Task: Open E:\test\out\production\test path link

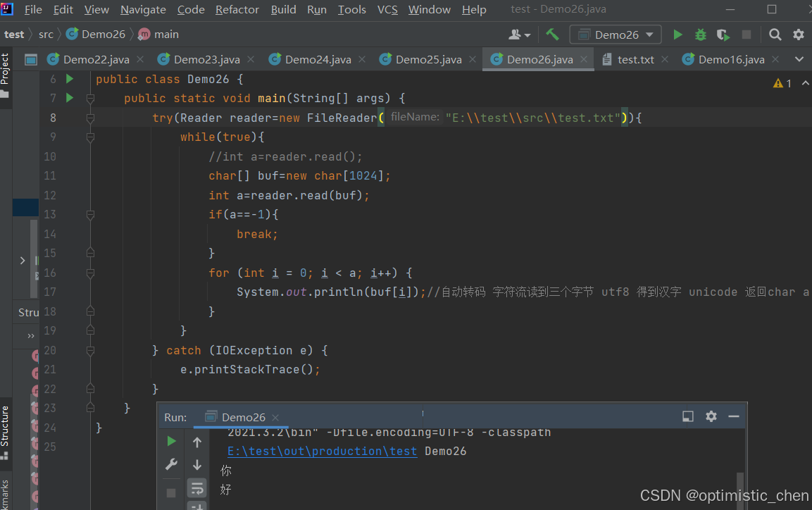Action: 322,452
